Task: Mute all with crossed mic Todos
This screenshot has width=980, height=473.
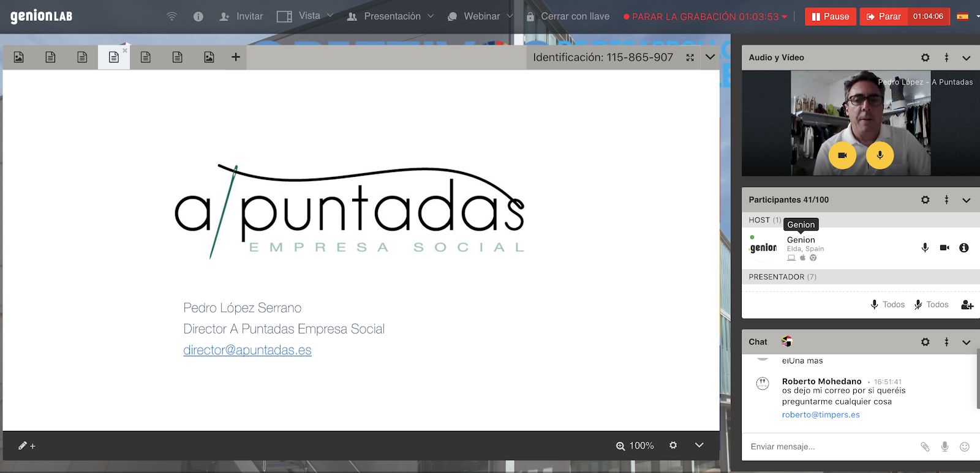Action: click(x=931, y=305)
